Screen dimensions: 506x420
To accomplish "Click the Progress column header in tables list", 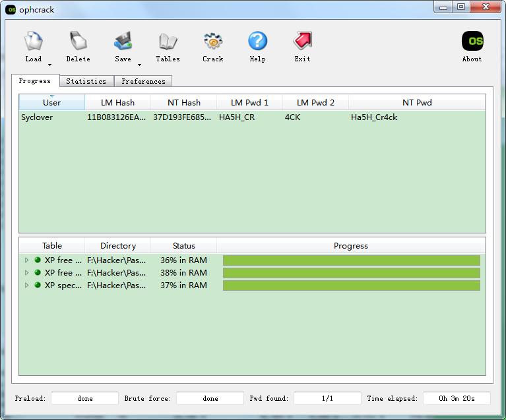I will 351,246.
